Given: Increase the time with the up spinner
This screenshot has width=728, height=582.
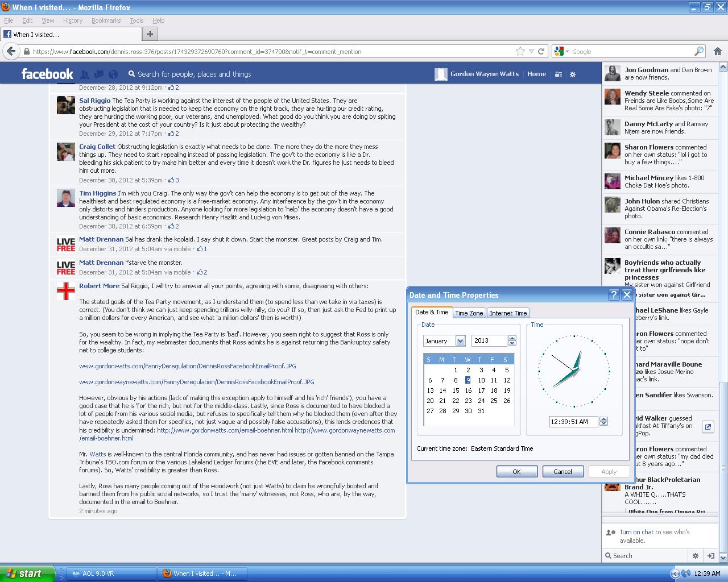Looking at the screenshot, I should [603, 419].
